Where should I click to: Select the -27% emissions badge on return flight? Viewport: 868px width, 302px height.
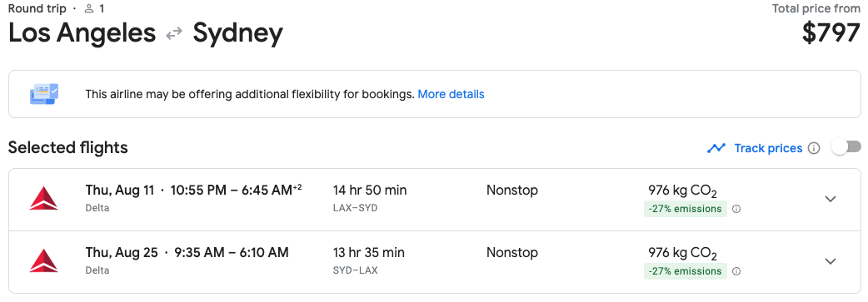685,271
